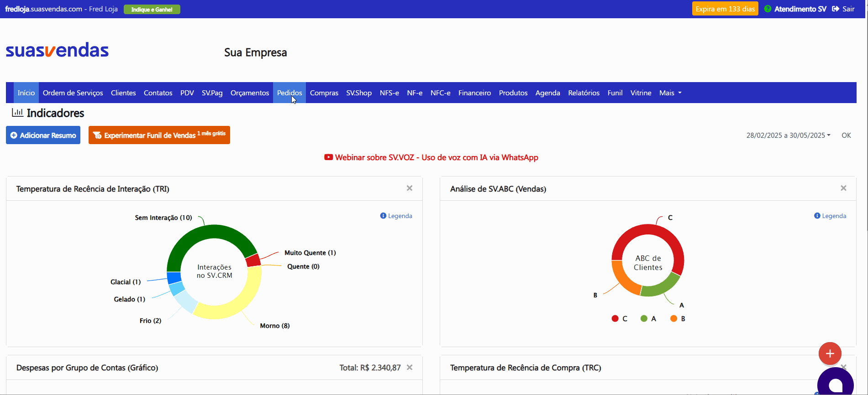Open the Compras menu item
868x395 pixels.
coord(324,93)
